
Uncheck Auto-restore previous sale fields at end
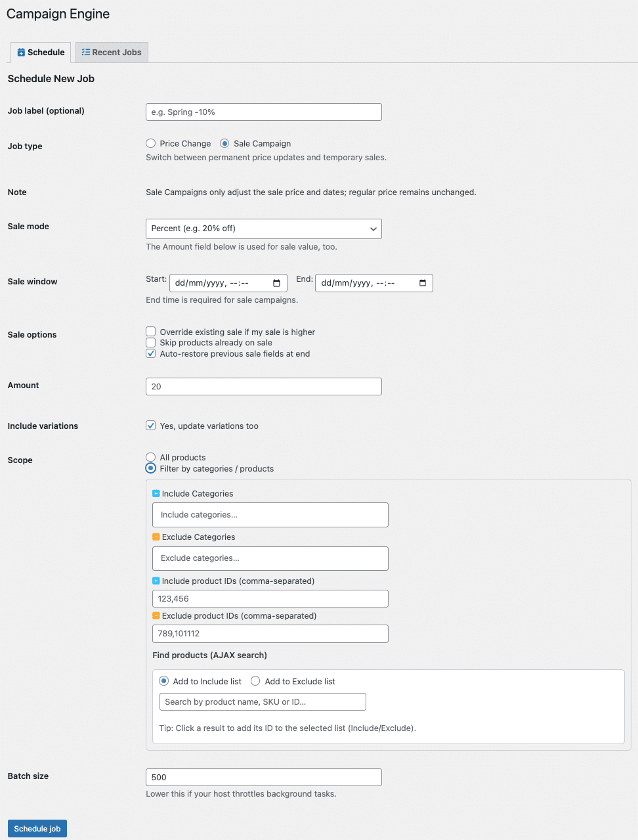(151, 353)
